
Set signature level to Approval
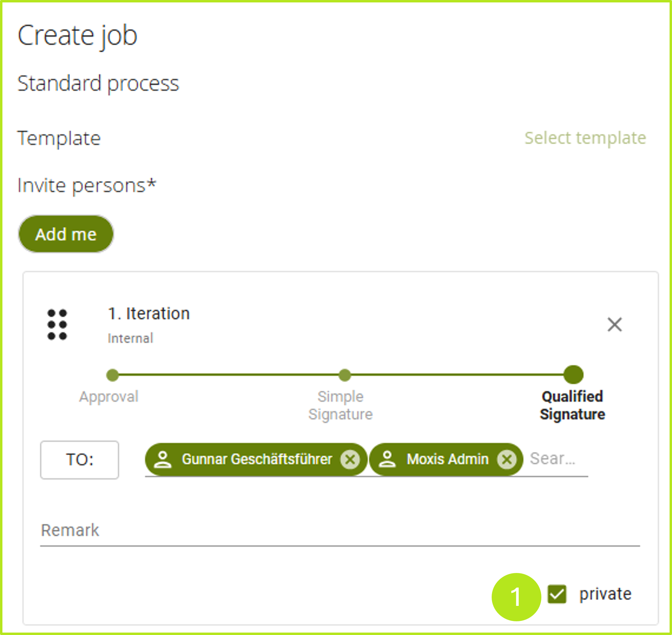(x=112, y=375)
